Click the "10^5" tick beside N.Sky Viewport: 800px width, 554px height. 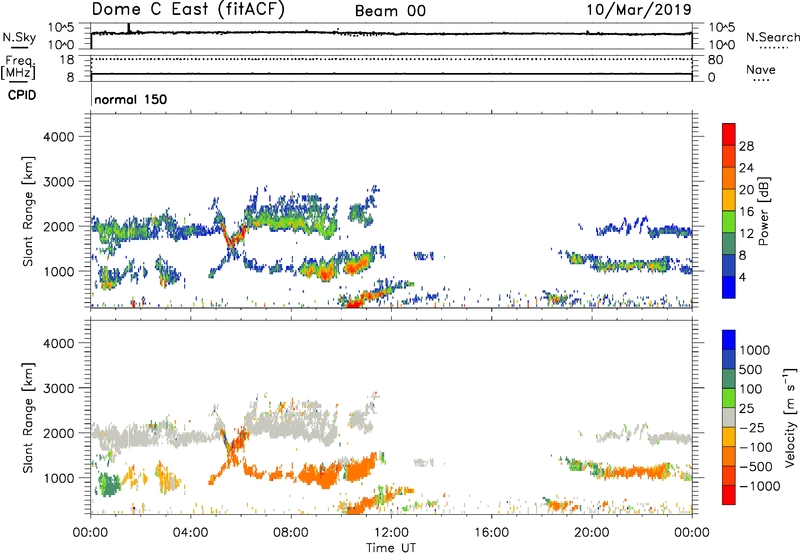[61, 28]
